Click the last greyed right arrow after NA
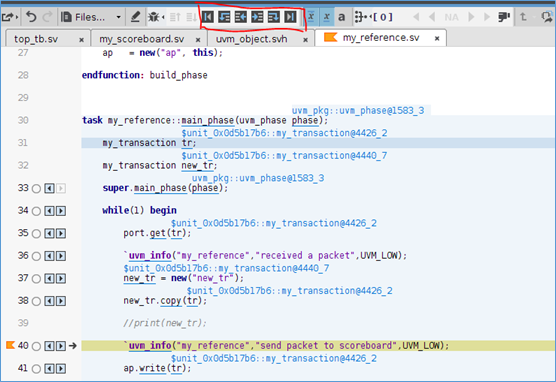556x382 pixels. (487, 17)
